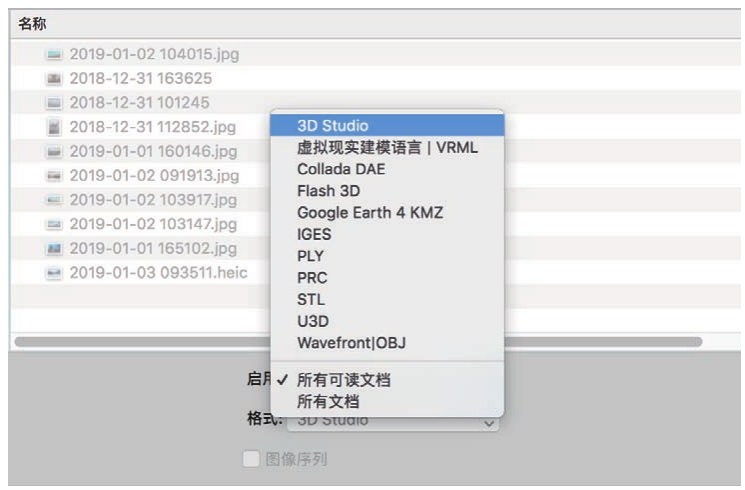Select file 2019-01-02 103917.jpg

point(153,200)
